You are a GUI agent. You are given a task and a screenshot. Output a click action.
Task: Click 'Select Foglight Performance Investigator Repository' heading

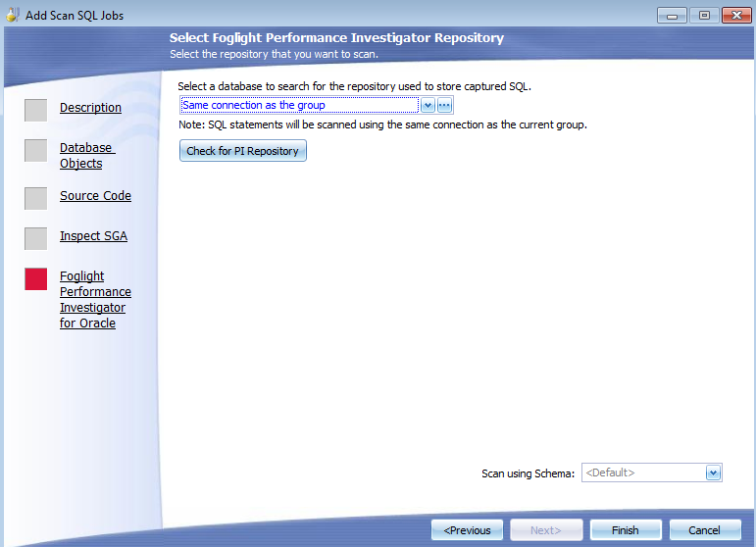pyautogui.click(x=336, y=37)
